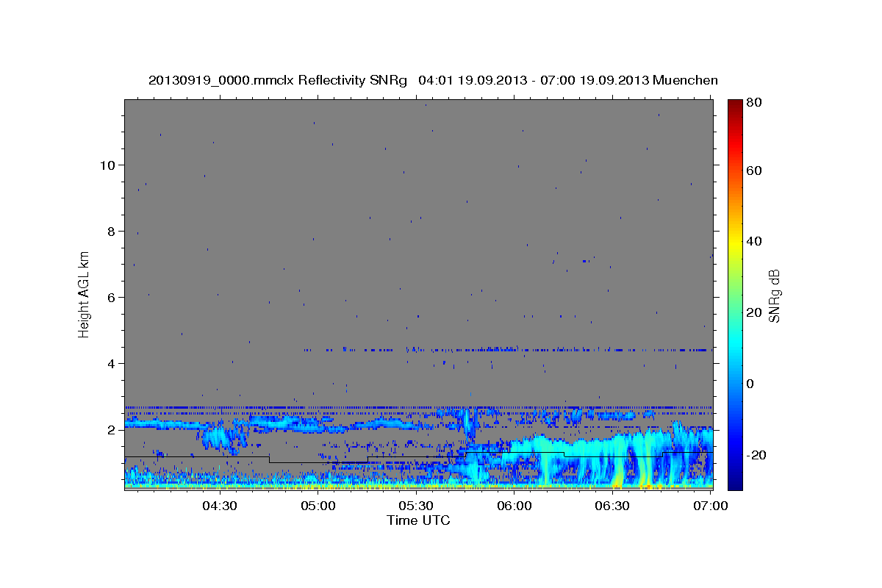
Task: Click the height axis label 10
Action: (107, 165)
